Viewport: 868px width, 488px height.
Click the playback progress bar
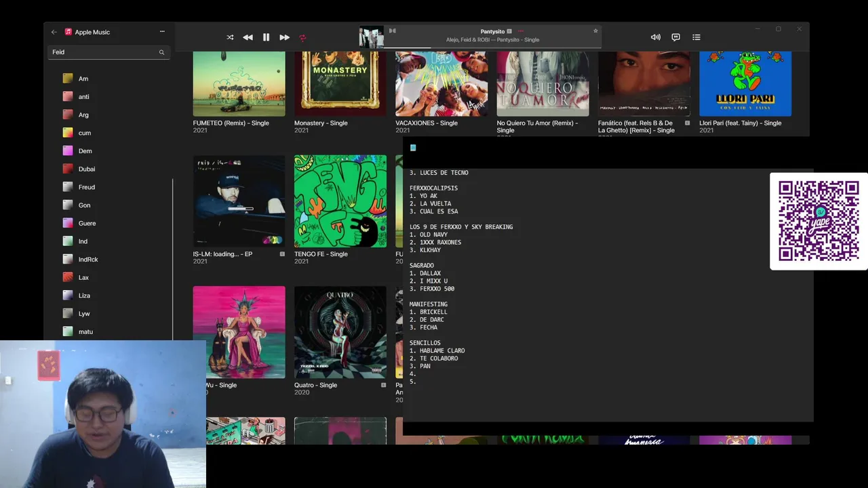click(x=492, y=48)
